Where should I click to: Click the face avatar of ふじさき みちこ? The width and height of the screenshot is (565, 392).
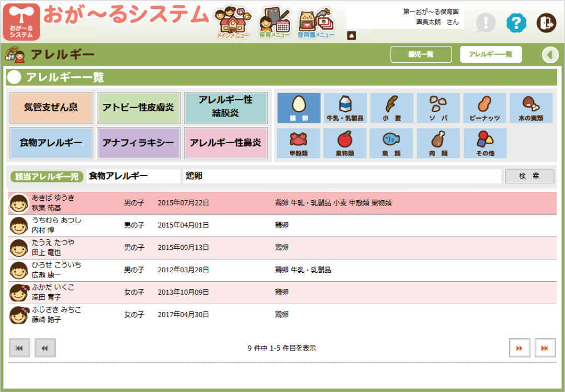[x=19, y=315]
